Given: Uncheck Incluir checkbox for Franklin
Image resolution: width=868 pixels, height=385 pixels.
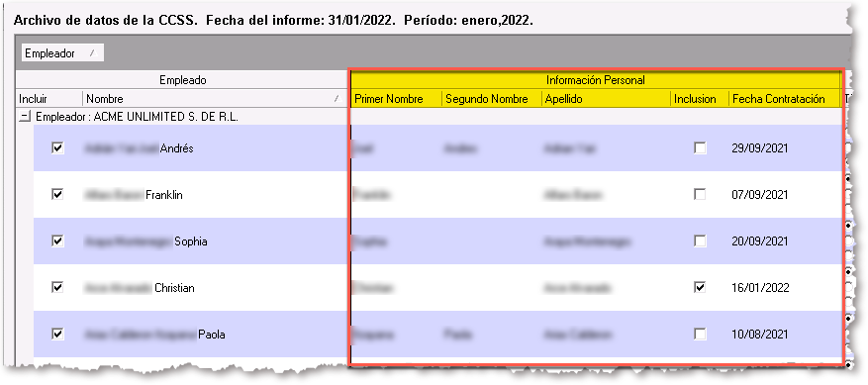Looking at the screenshot, I should pyautogui.click(x=57, y=194).
